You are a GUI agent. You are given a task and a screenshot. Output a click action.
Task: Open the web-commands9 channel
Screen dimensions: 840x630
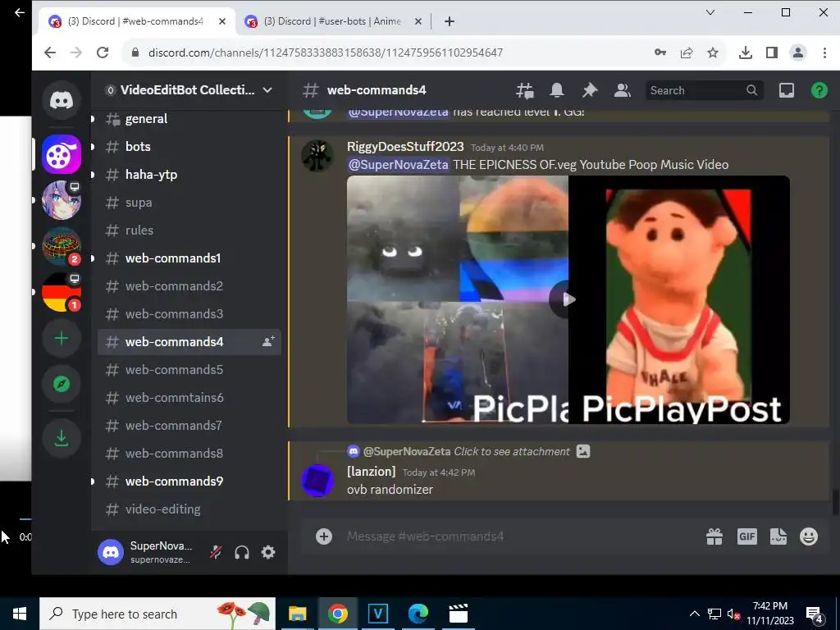point(189,481)
